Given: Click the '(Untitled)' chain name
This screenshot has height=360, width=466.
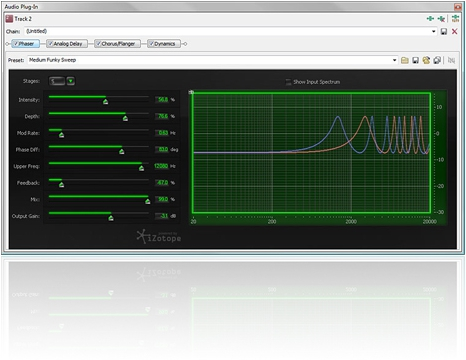Looking at the screenshot, I should pos(36,31).
